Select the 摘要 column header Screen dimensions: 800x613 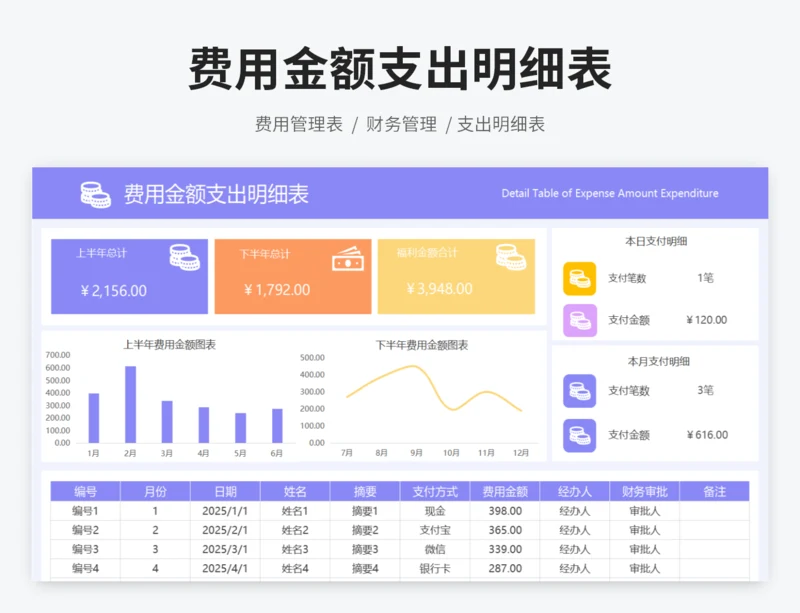pyautogui.click(x=365, y=492)
